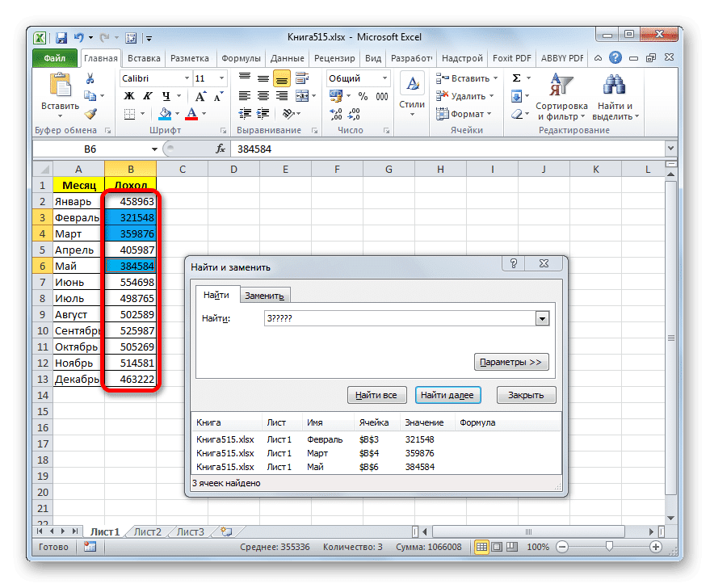710x588 pixels.
Task: Open Найти и выделить binoculars
Action: tap(615, 97)
